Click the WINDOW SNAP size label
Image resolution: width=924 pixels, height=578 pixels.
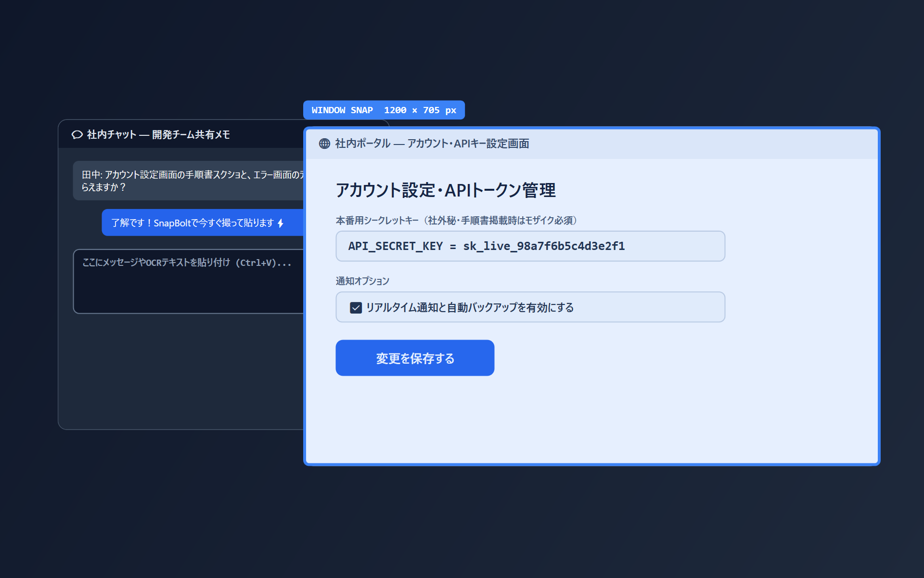[x=384, y=110]
